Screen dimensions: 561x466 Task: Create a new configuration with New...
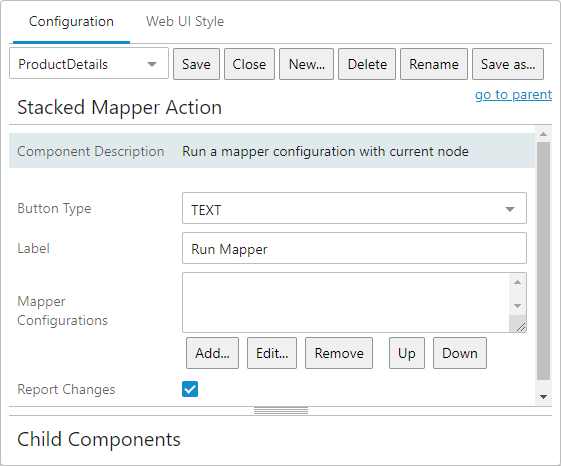point(307,64)
